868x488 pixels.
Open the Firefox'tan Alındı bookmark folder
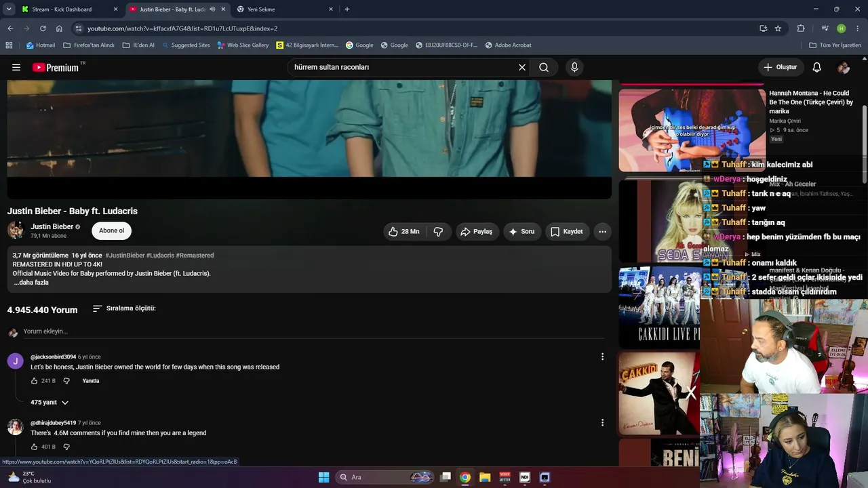[x=89, y=45]
